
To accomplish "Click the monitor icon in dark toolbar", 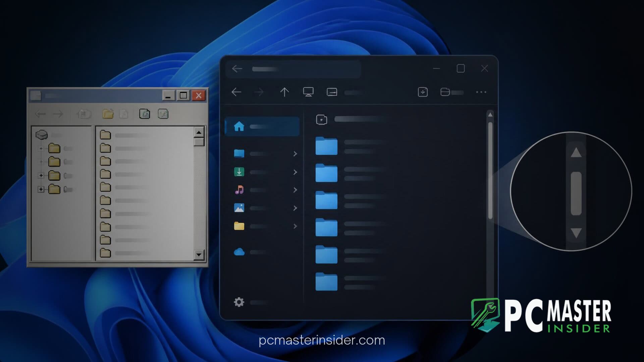I will pyautogui.click(x=308, y=92).
